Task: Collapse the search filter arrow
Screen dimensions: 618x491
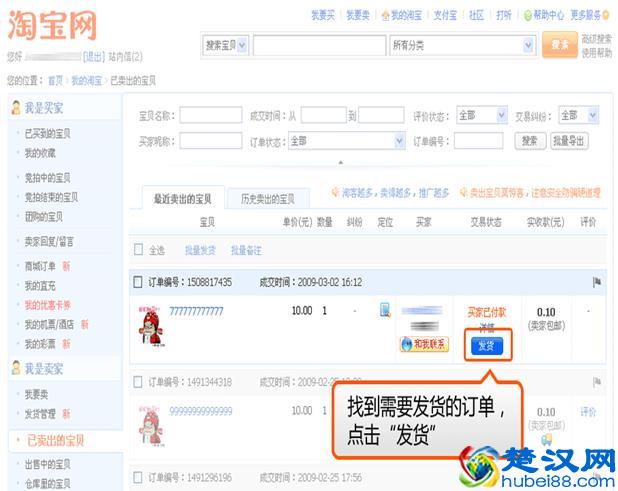Action: 341,162
